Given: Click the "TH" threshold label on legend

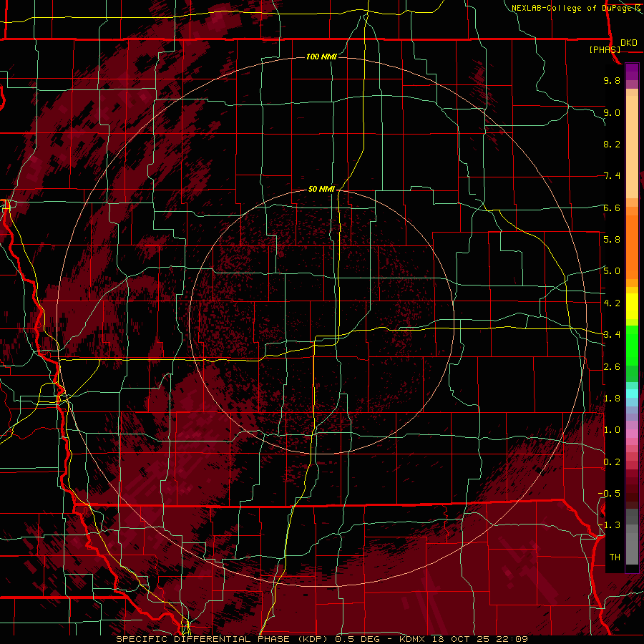Looking at the screenshot, I should [x=615, y=557].
